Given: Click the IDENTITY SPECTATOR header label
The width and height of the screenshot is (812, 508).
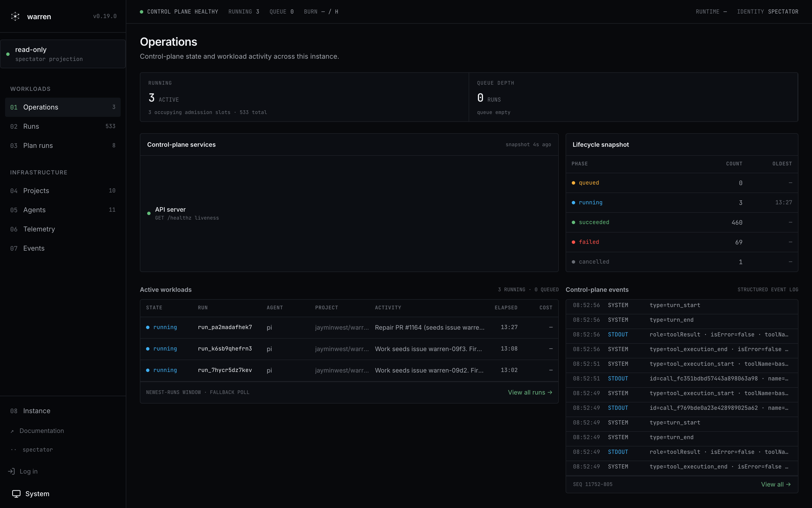Looking at the screenshot, I should (767, 12).
